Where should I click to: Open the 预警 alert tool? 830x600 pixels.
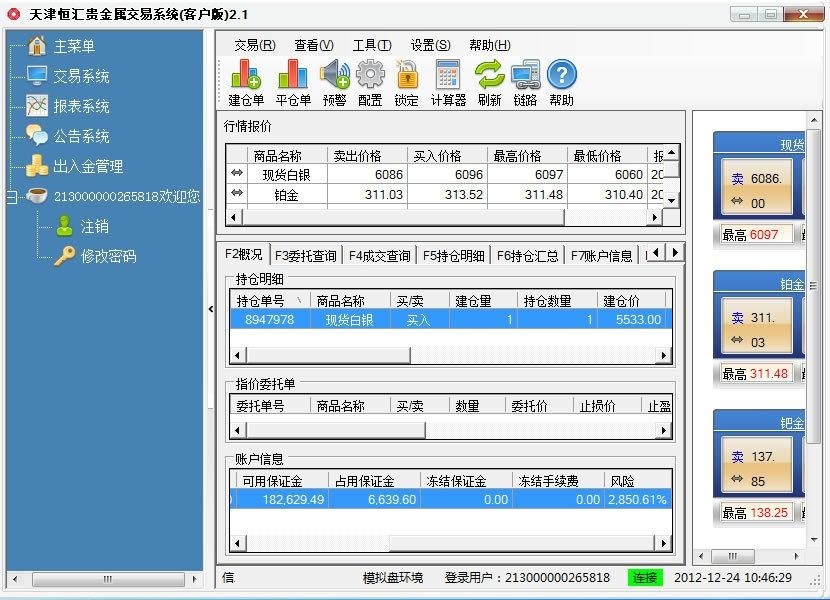[334, 76]
